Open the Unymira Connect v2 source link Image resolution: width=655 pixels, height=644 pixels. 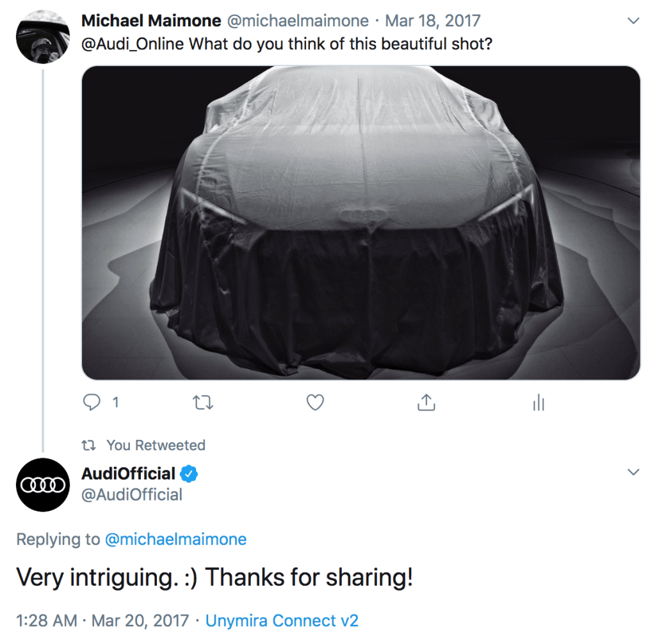(282, 620)
